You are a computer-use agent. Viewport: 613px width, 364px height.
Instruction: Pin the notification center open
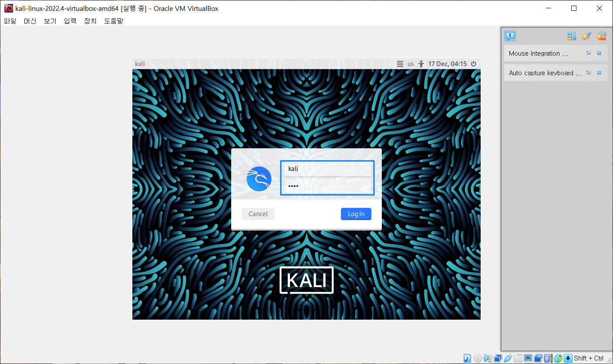[586, 36]
